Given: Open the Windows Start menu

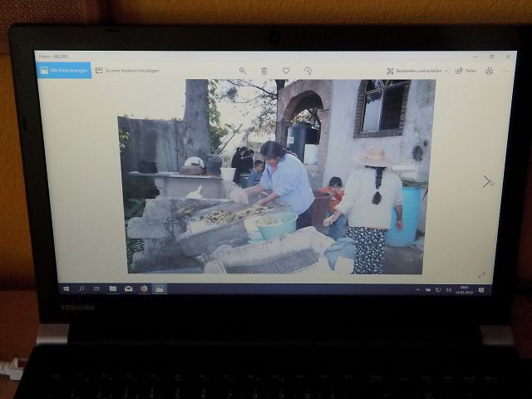Looking at the screenshot, I should tap(66, 288).
